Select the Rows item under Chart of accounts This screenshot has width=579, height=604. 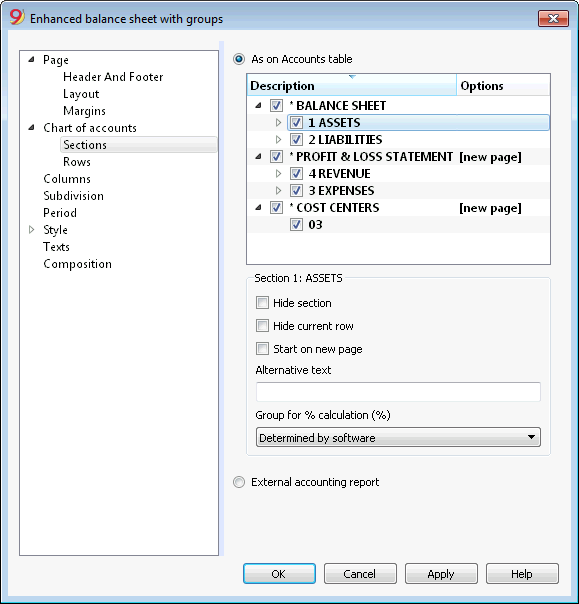(x=77, y=162)
